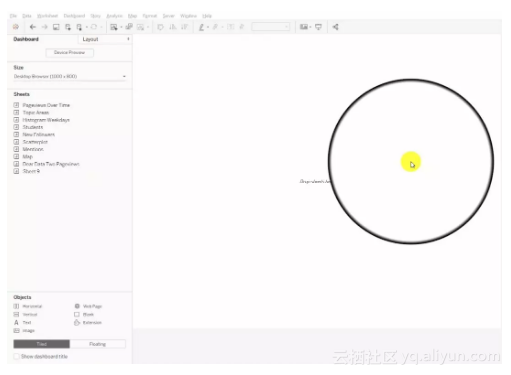Open the Data menu
The width and height of the screenshot is (511, 375).
tap(27, 16)
